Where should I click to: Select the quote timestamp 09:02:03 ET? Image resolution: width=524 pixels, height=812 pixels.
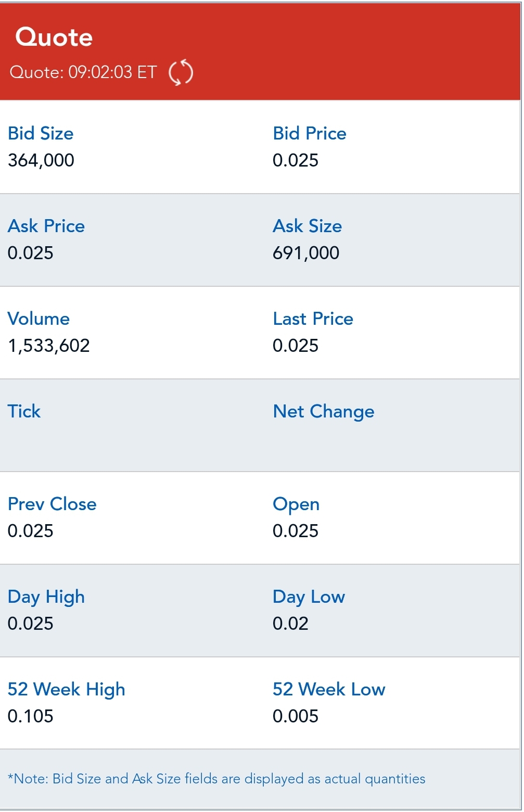[x=83, y=72]
